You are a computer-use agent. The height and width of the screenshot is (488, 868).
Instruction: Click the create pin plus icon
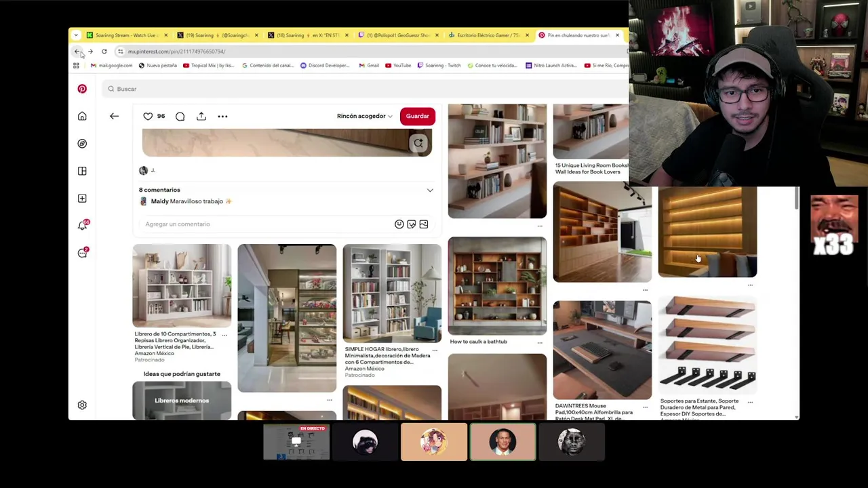pyautogui.click(x=82, y=198)
